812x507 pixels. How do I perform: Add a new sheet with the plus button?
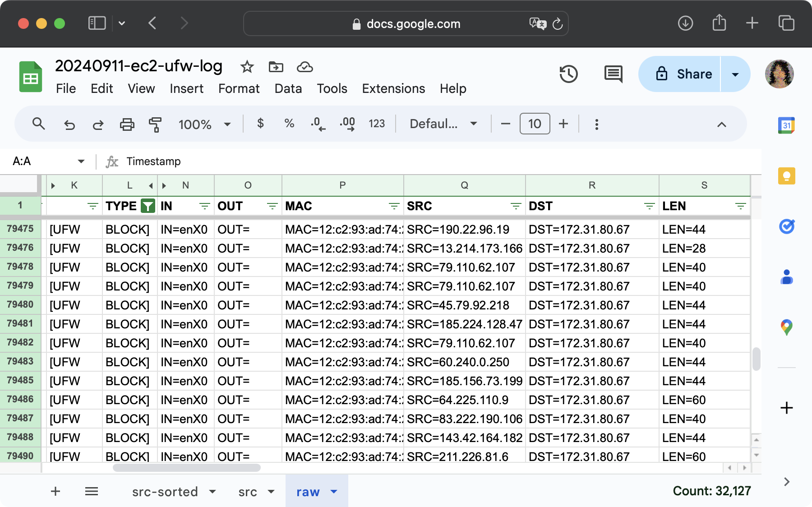tap(55, 491)
